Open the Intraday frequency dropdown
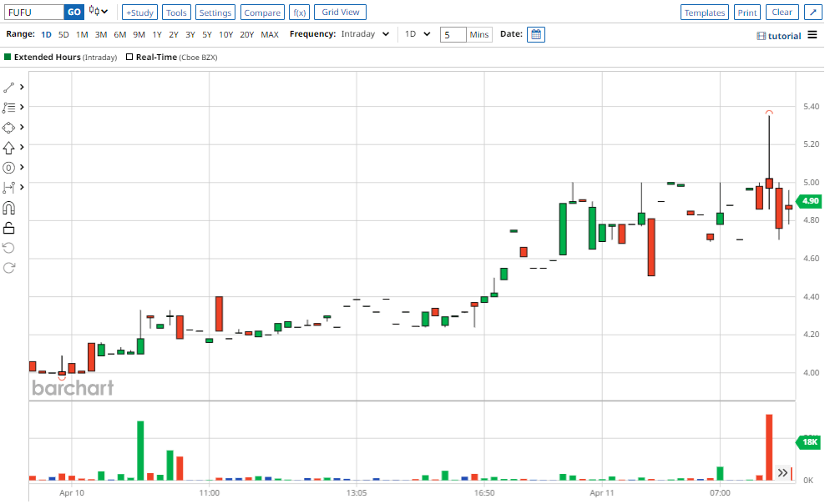 pos(365,34)
